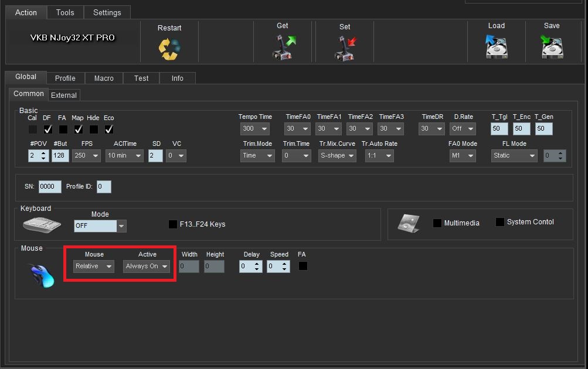Open the Settings menu tab
This screenshot has width=588, height=369.
tap(107, 12)
